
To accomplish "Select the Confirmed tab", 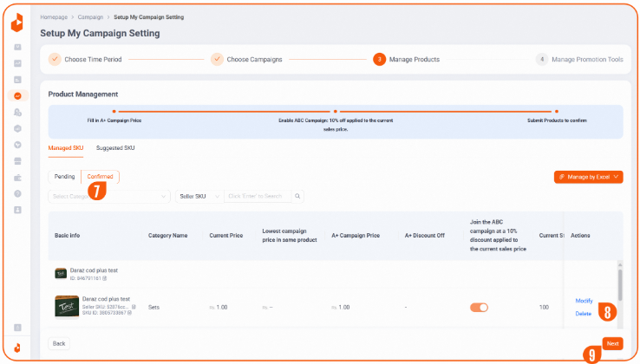I will click(100, 176).
